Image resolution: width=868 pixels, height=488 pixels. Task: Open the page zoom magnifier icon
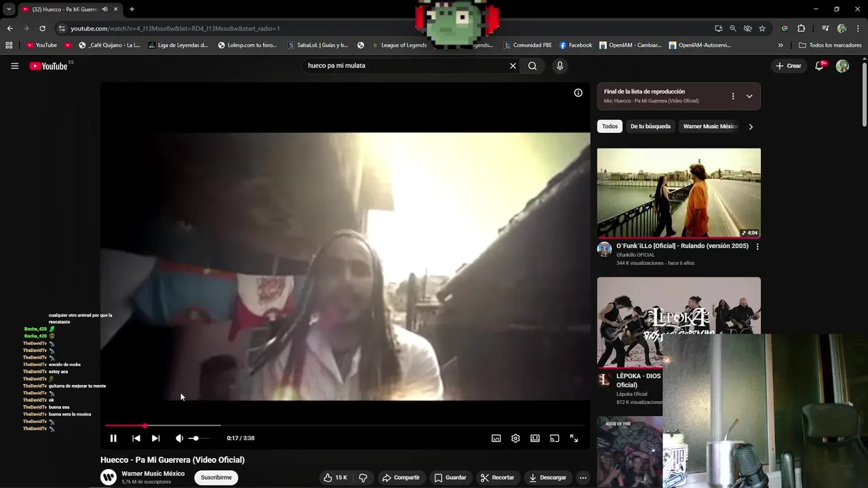[733, 28]
